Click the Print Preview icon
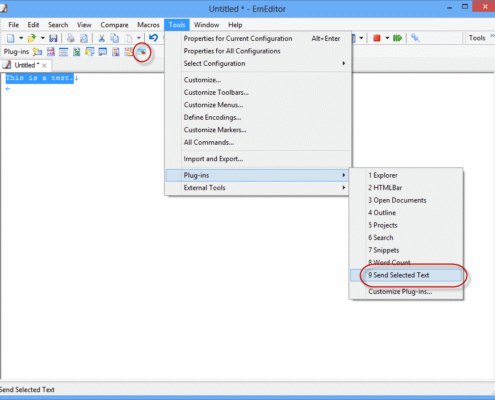The width and height of the screenshot is (495, 400). point(84,38)
